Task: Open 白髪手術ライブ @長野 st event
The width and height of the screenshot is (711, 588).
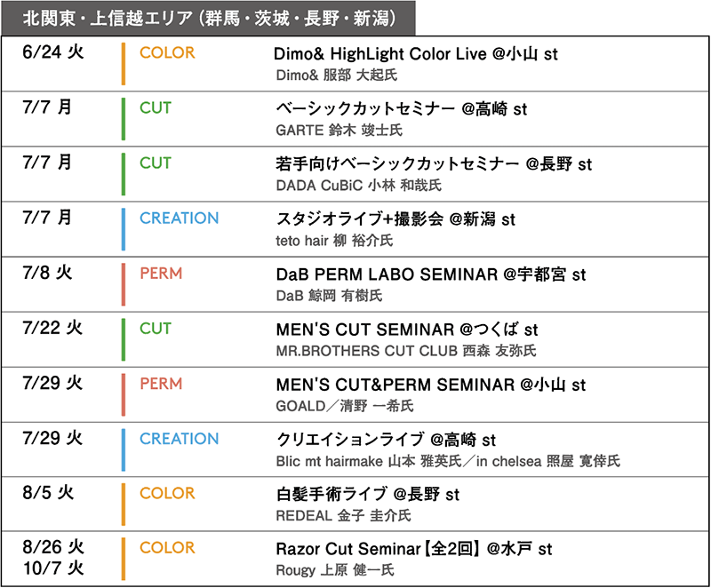Action: [x=368, y=494]
